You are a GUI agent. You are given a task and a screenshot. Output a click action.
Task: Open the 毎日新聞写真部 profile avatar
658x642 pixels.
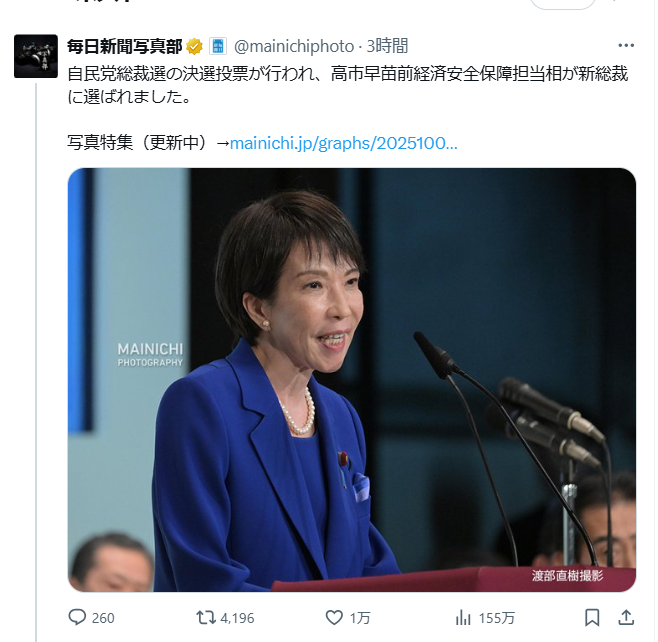coord(36,56)
